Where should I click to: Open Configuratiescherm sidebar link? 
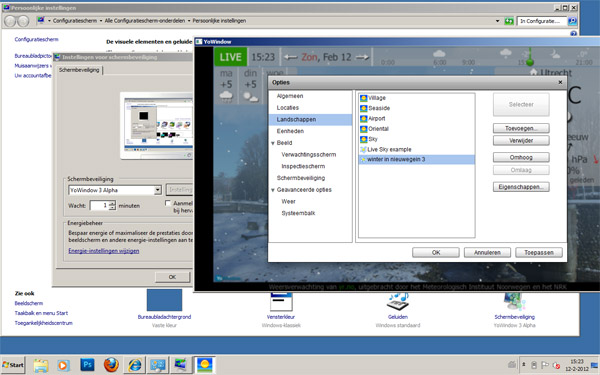(x=36, y=39)
